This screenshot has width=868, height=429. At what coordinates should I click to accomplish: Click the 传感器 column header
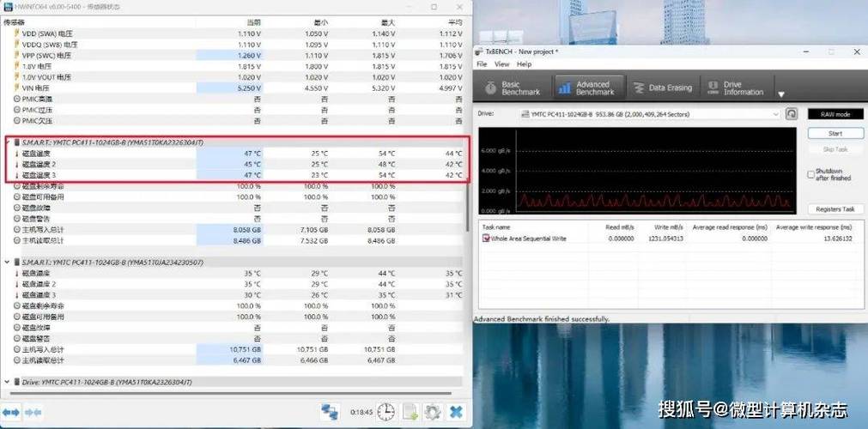pyautogui.click(x=14, y=22)
